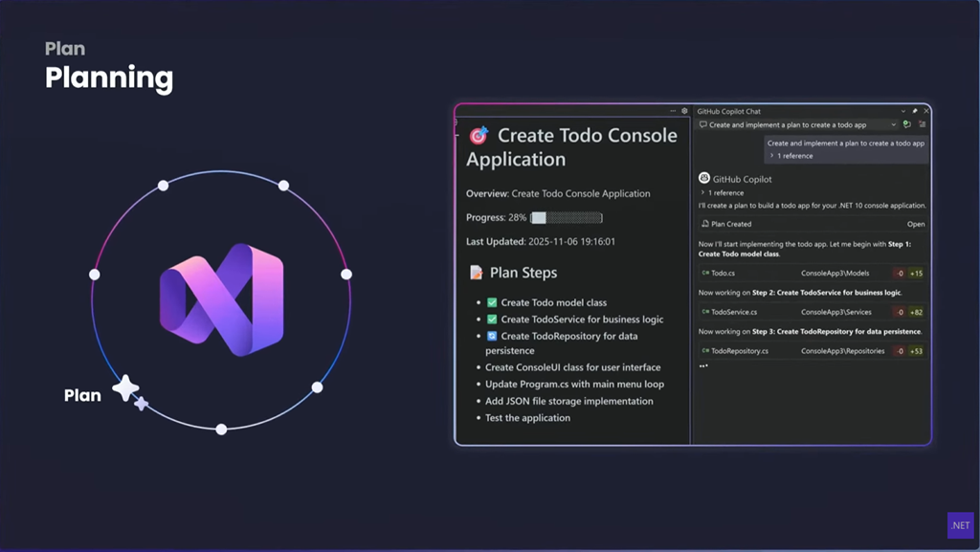Toggle the Create TodoService checkbox

(492, 320)
